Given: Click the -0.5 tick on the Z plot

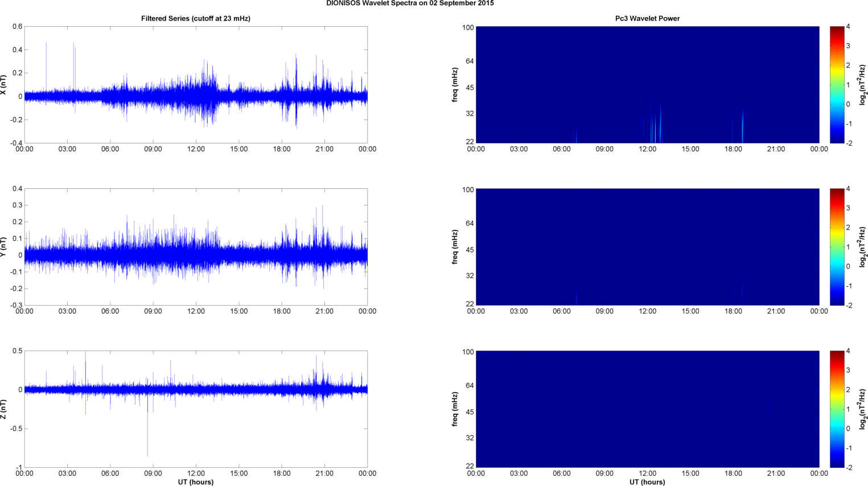Looking at the screenshot, I should click(16, 429).
